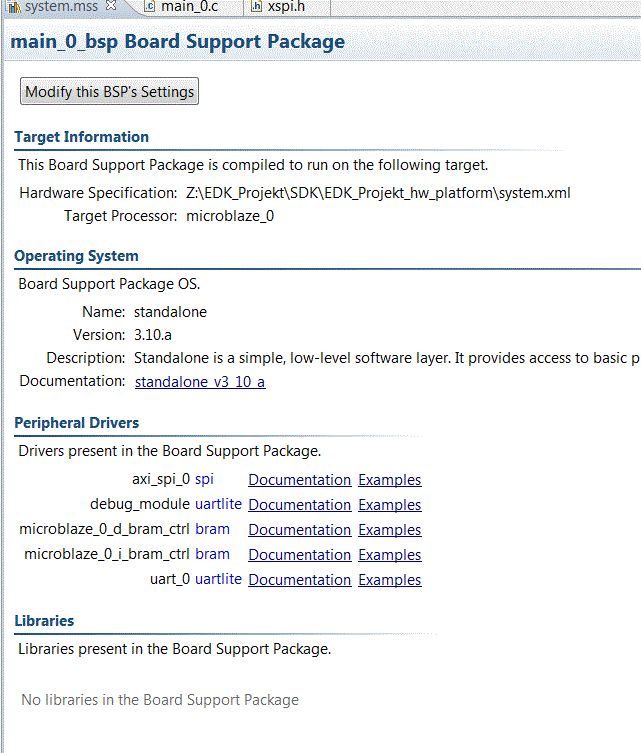Open standalone_v3_10_a documentation link
Screen dimensions: 641x753
tap(200, 382)
